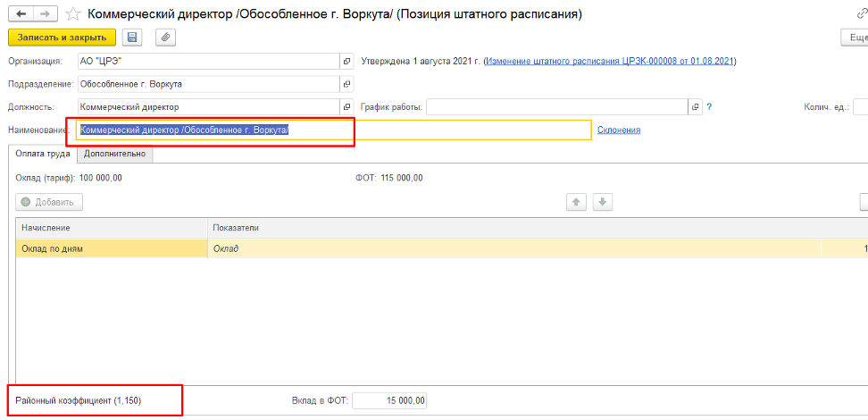The height and width of the screenshot is (420, 868).
Task: Save the record with the floppy disk icon
Action: pos(132,38)
